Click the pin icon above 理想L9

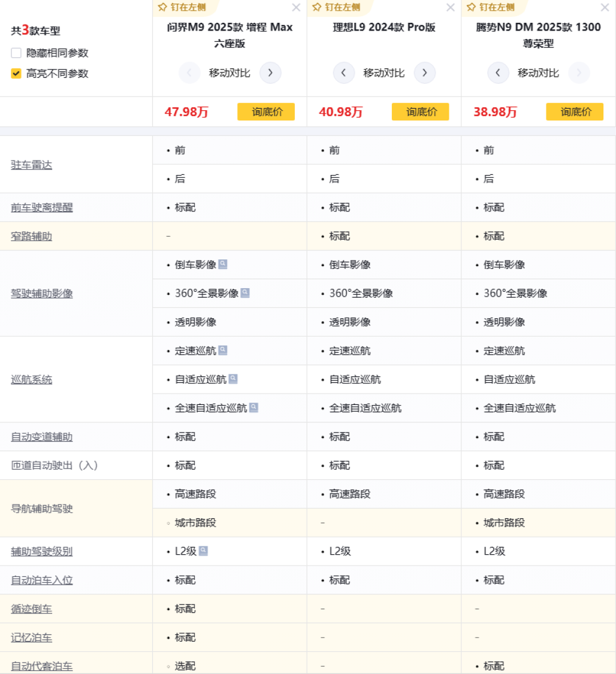click(316, 8)
